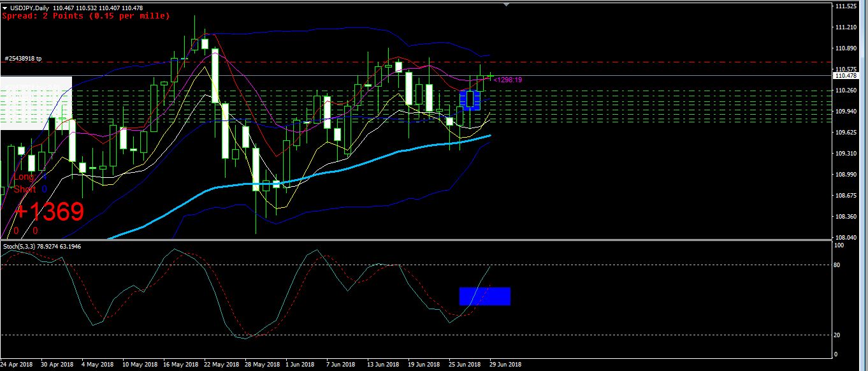Click the '22 May 2018' date label
The image size is (868, 371).
click(222, 365)
